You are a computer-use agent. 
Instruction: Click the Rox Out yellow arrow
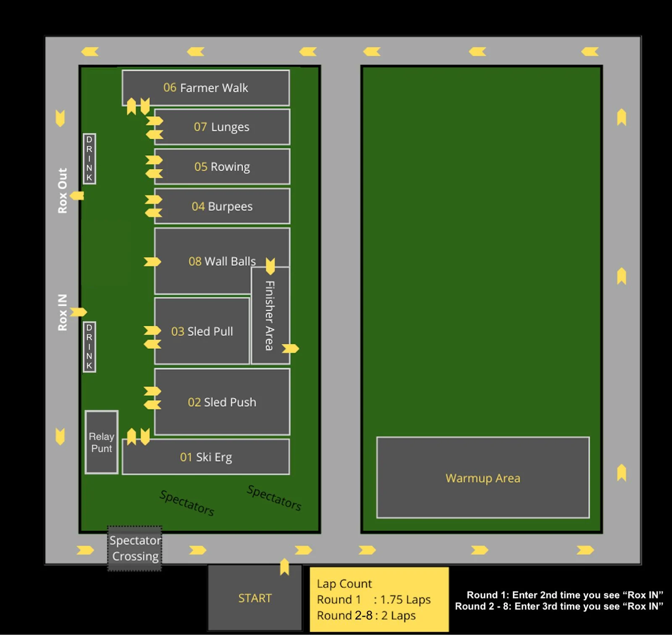[77, 196]
